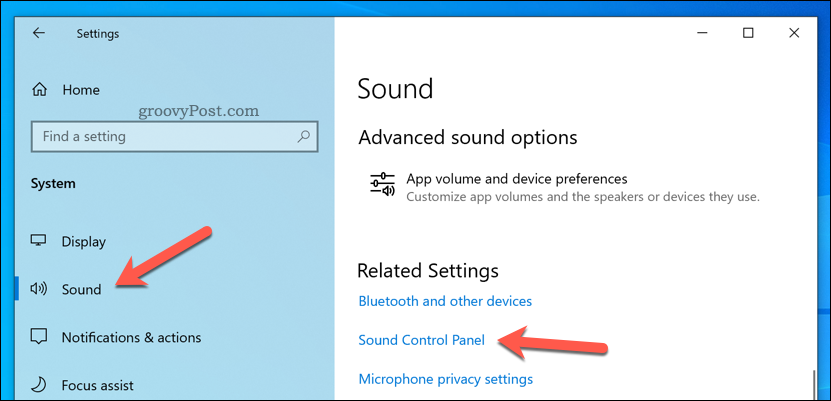Open Notifications & actions settings
Screen dimensions: 831x401
(x=131, y=337)
